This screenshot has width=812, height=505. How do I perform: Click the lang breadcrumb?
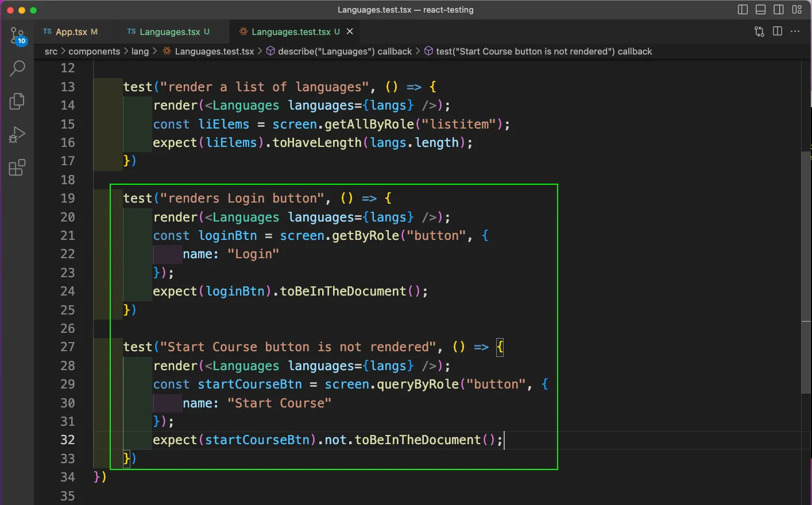tap(140, 51)
